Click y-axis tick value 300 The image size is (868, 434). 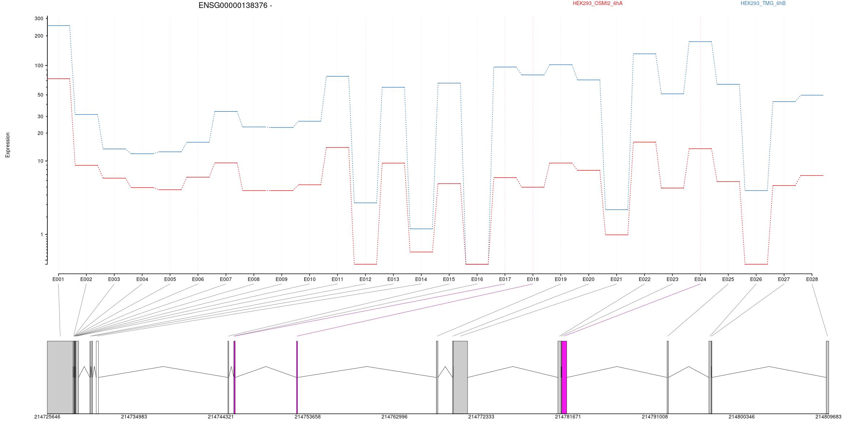click(x=39, y=18)
